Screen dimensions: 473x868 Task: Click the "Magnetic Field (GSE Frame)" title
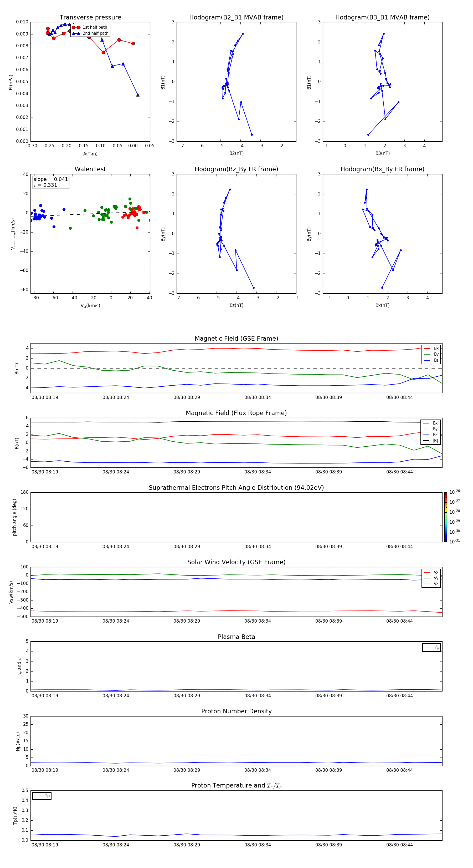tap(236, 339)
